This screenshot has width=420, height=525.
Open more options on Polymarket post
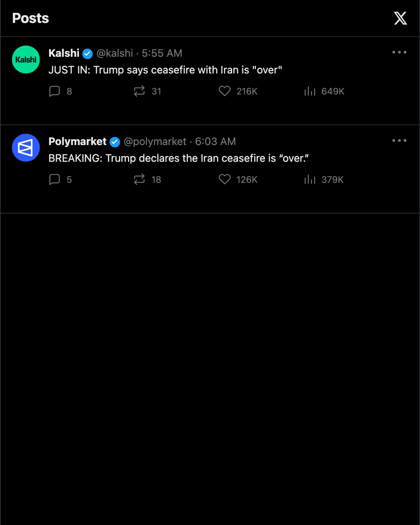click(x=399, y=140)
